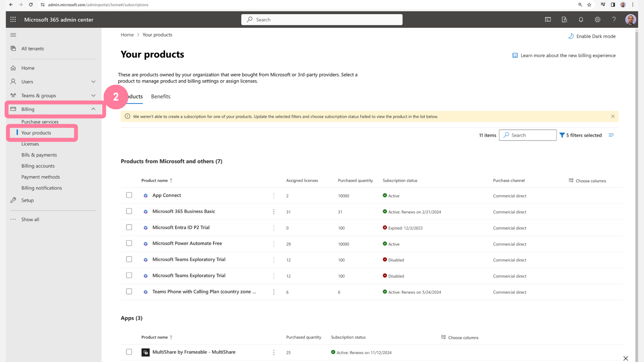Open more actions for Microsoft 365 Business Basic

[274, 212]
